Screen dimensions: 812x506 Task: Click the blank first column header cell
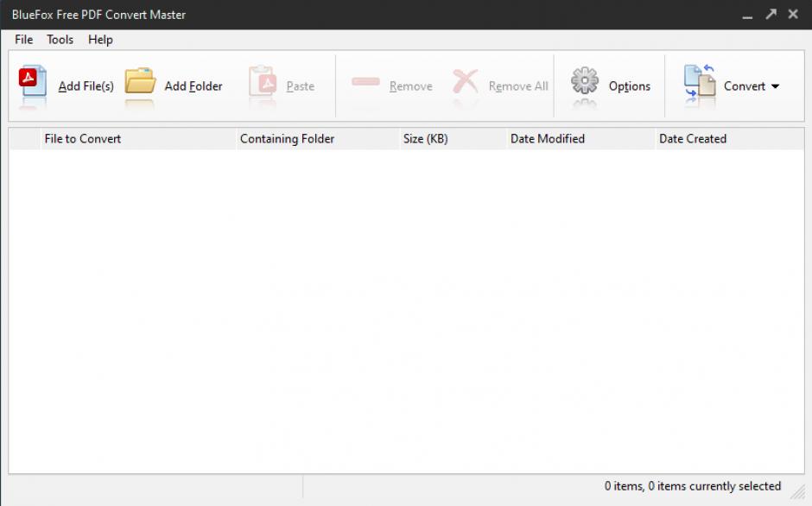(x=25, y=139)
